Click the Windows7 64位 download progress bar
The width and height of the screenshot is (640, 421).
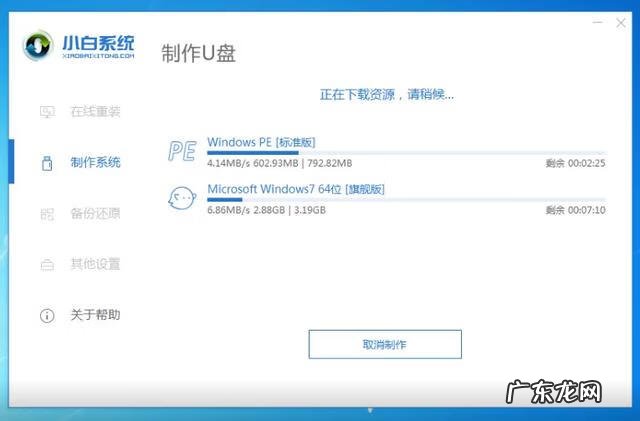406,200
